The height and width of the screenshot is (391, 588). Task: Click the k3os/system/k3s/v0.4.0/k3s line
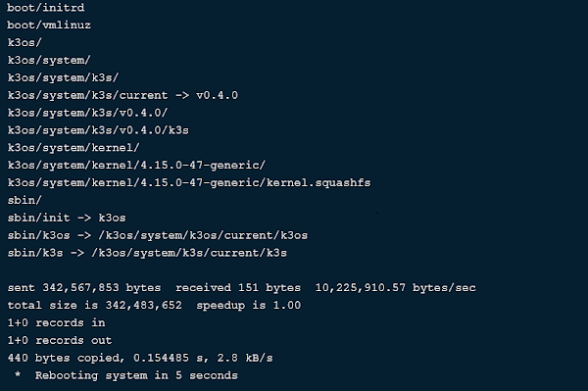pyautogui.click(x=98, y=130)
